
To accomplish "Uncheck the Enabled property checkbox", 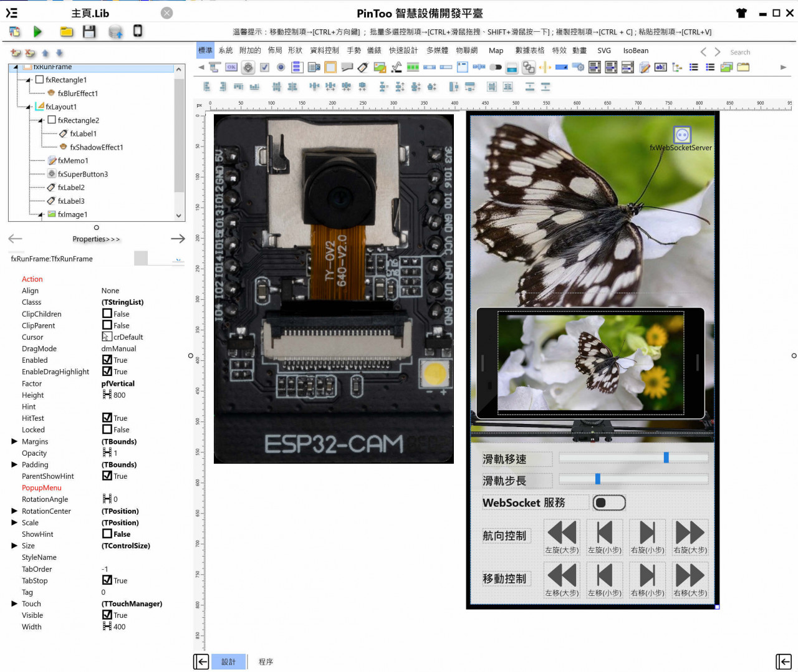I will click(107, 360).
